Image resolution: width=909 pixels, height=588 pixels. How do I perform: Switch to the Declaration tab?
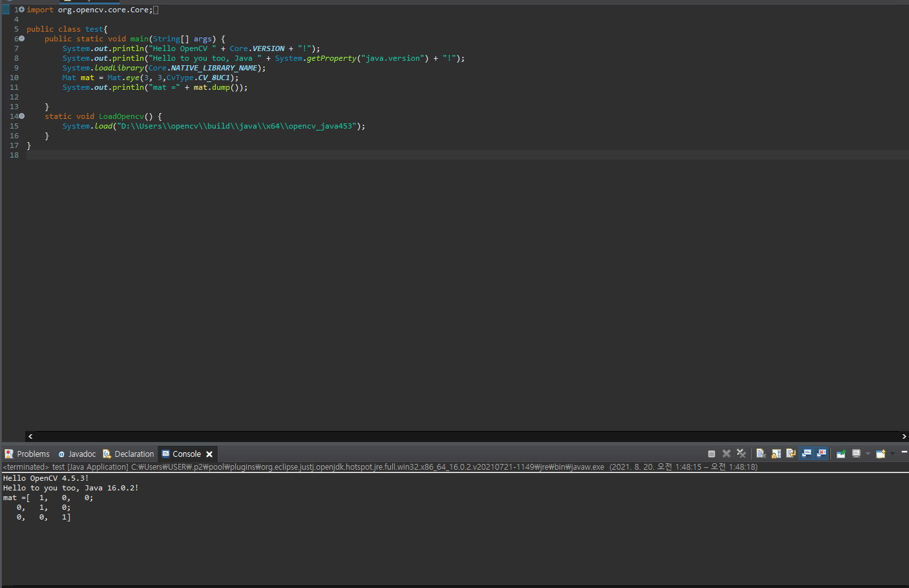pyautogui.click(x=129, y=454)
